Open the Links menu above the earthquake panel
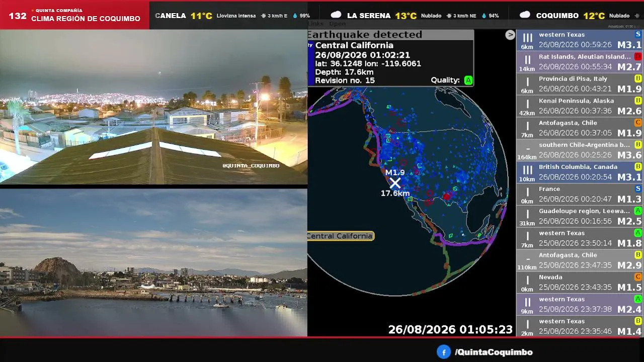The height and width of the screenshot is (362, 644). [x=315, y=24]
